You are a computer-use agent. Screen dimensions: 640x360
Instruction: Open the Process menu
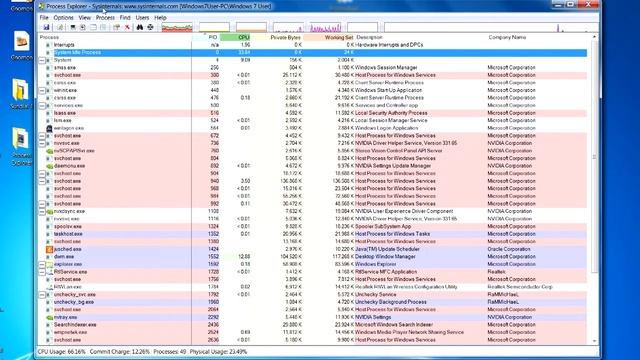(105, 18)
